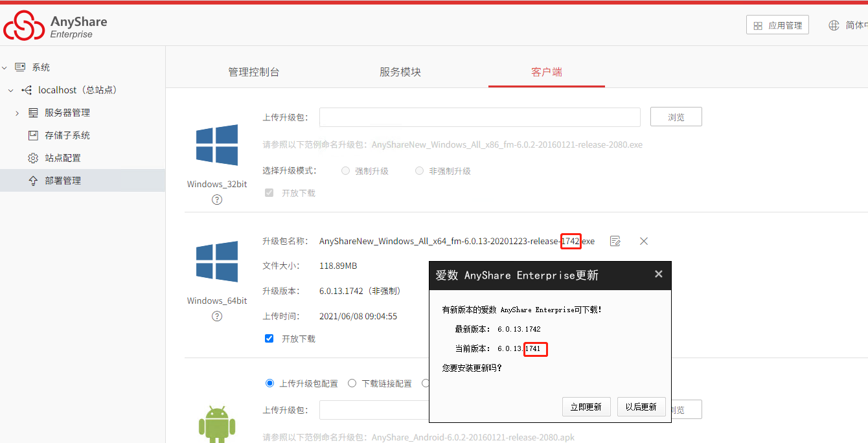Click the 服务器管理 server icon
The width and height of the screenshot is (868, 443).
[x=33, y=113]
